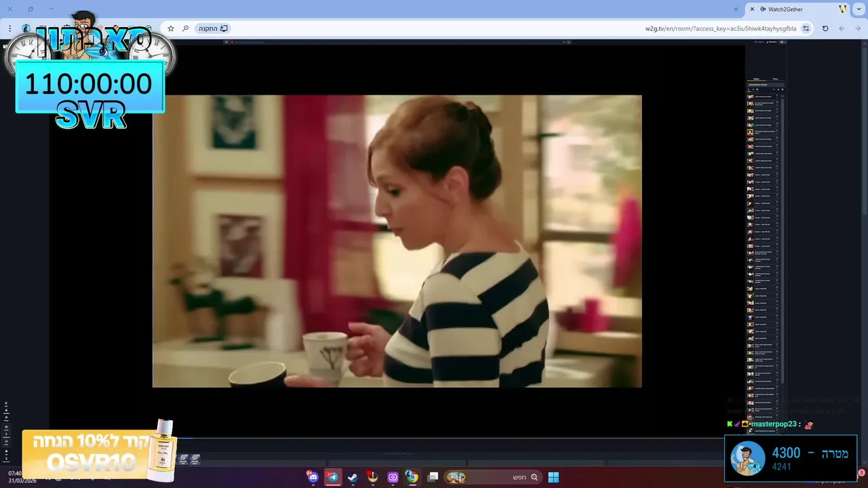Open the zoom magnifier icon in address bar
Image resolution: width=868 pixels, height=488 pixels.
[x=185, y=28]
